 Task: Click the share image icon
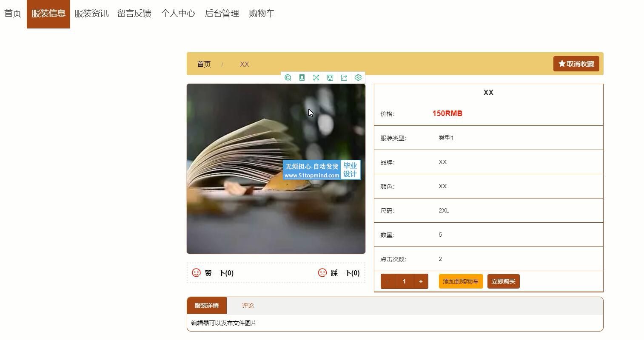coord(344,77)
